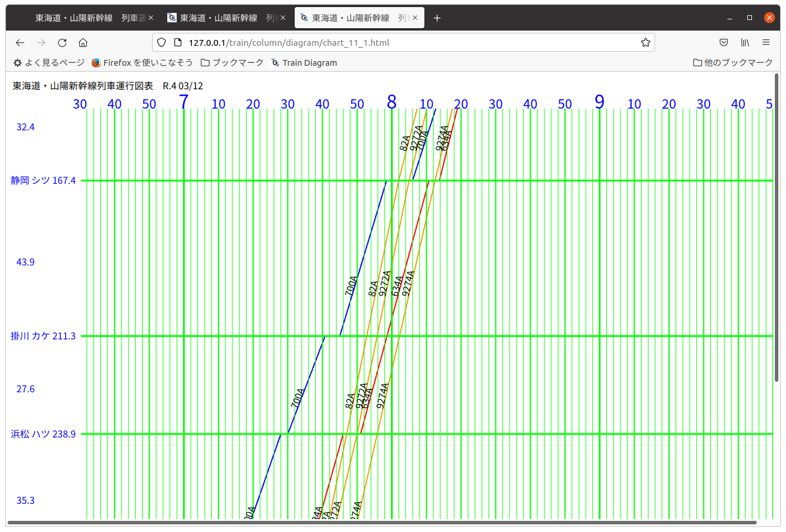Screen dimensions: 786x532
Task: Open the Train Diagram bookmark
Action: tap(304, 63)
